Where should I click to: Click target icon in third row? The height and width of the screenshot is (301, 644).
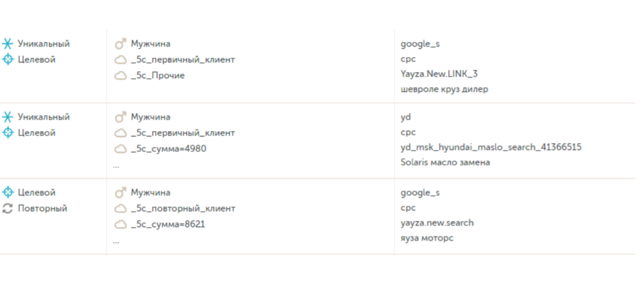pyautogui.click(x=8, y=192)
